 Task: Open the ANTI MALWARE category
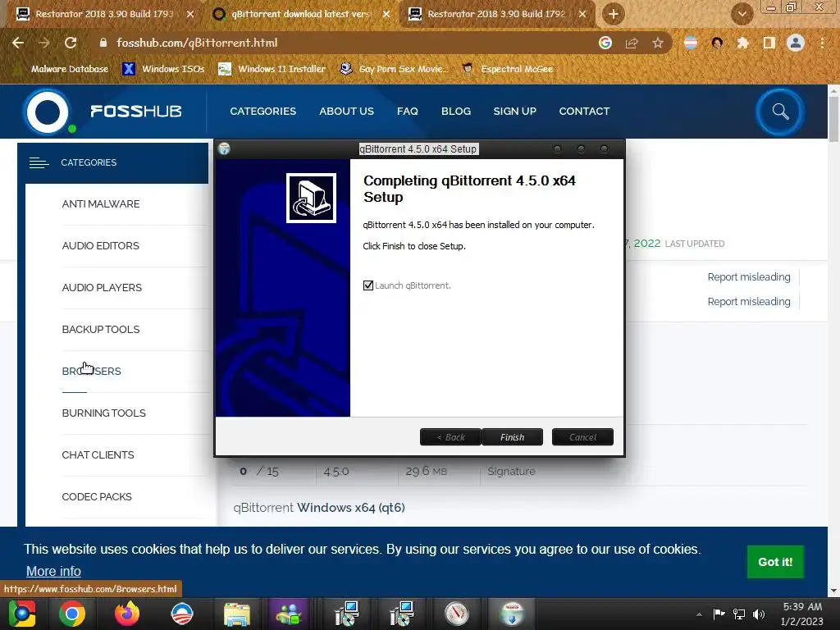101,204
